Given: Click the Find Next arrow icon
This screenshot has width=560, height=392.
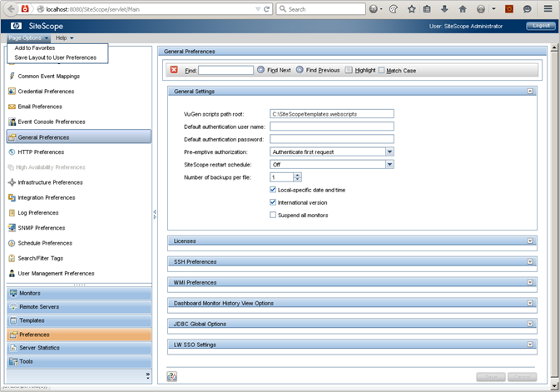Looking at the screenshot, I should [260, 70].
